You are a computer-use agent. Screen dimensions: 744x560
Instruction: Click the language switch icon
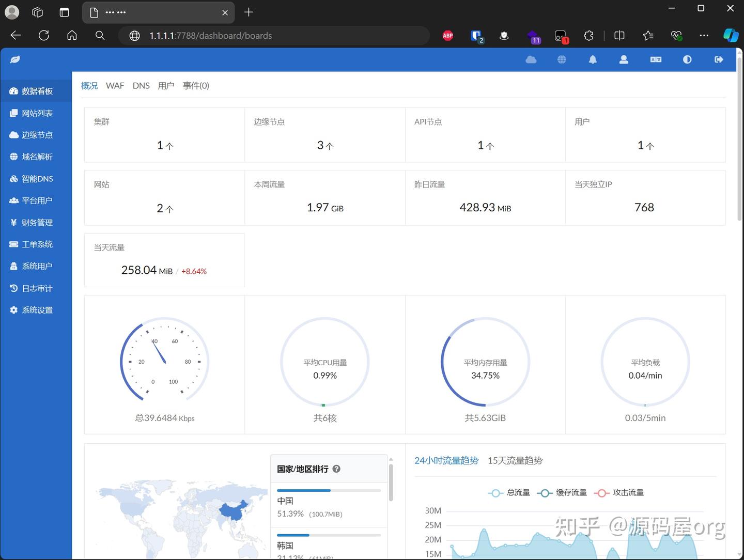tap(656, 60)
